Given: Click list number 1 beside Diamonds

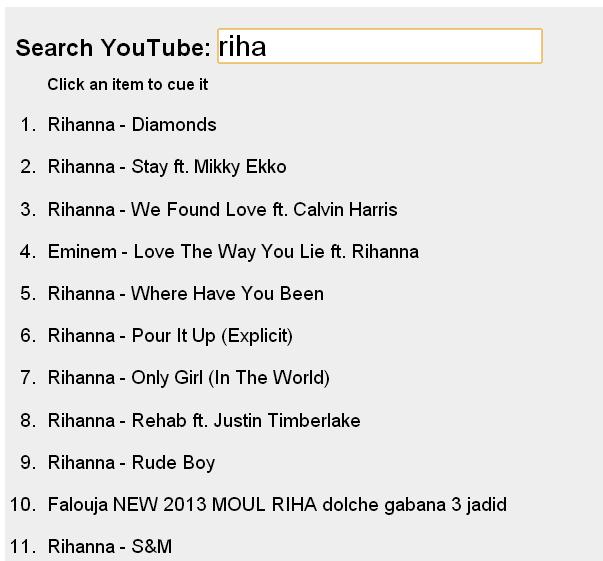Looking at the screenshot, I should coord(27,125).
